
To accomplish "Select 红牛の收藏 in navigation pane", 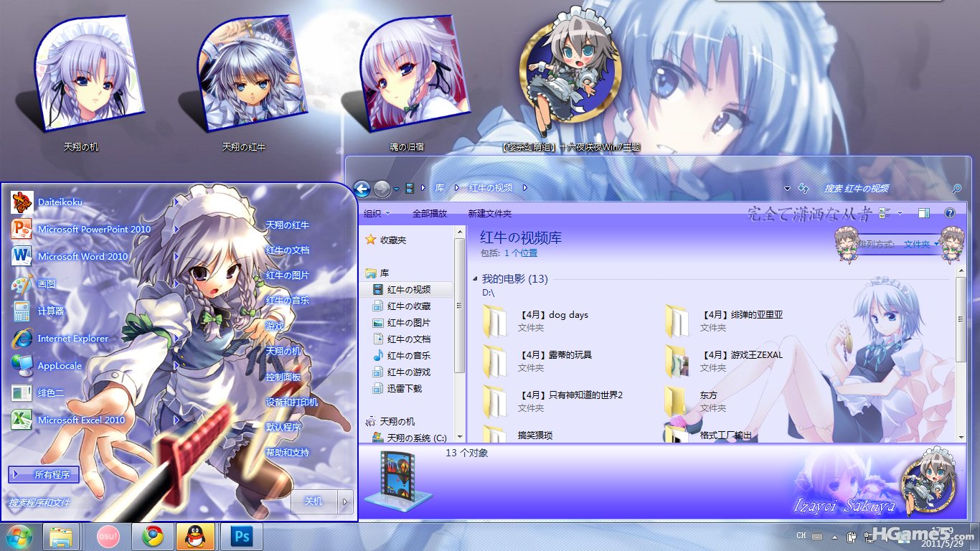I will (408, 306).
